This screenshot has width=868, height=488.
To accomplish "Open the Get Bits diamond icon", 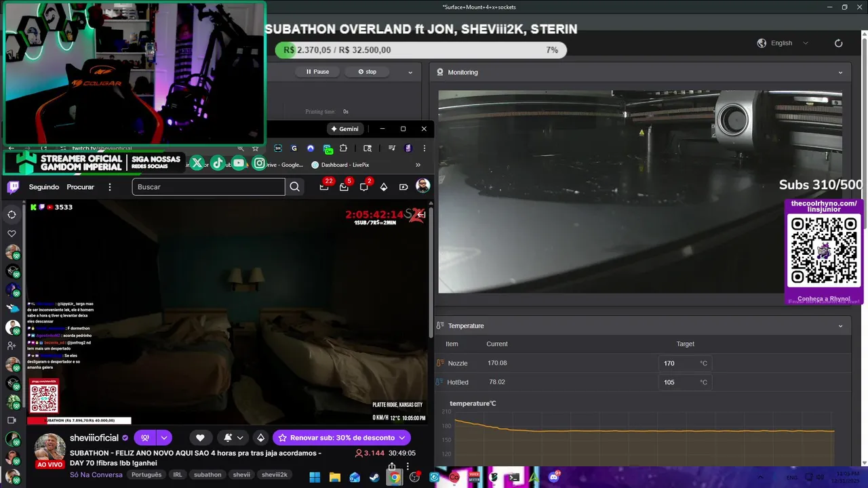I will tap(384, 187).
